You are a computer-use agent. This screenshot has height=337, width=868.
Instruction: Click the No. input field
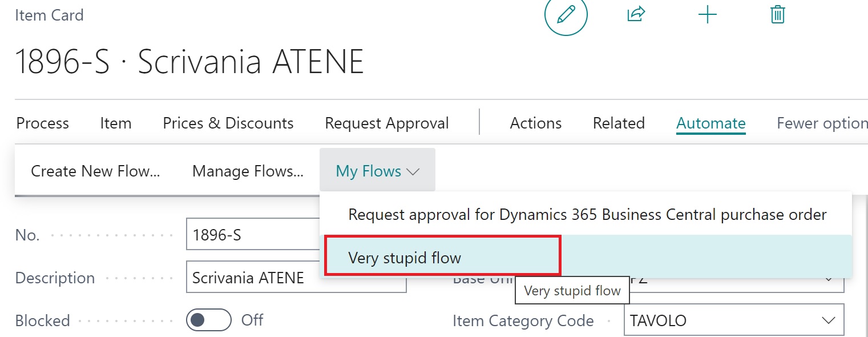pos(251,235)
